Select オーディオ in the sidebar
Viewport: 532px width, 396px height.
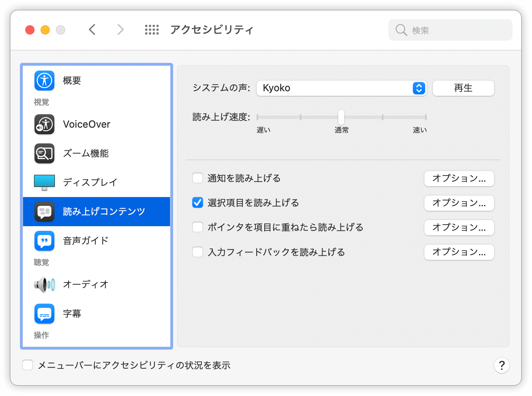pyautogui.click(x=97, y=284)
